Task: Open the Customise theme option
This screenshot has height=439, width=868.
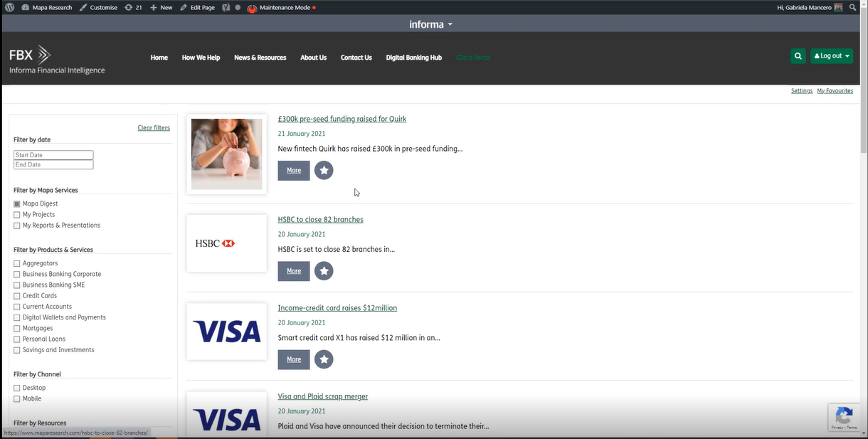Action: (x=98, y=7)
